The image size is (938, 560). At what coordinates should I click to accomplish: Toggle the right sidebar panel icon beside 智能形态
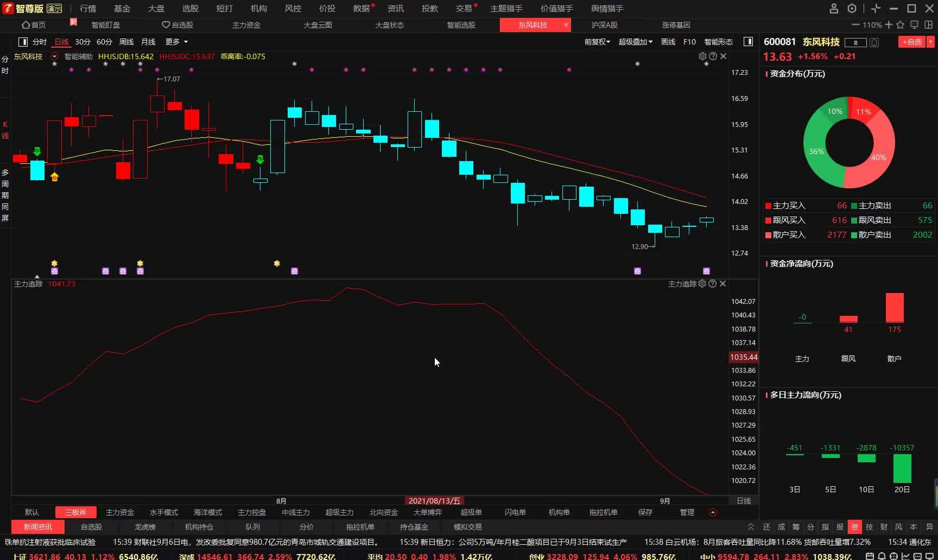pyautogui.click(x=748, y=42)
